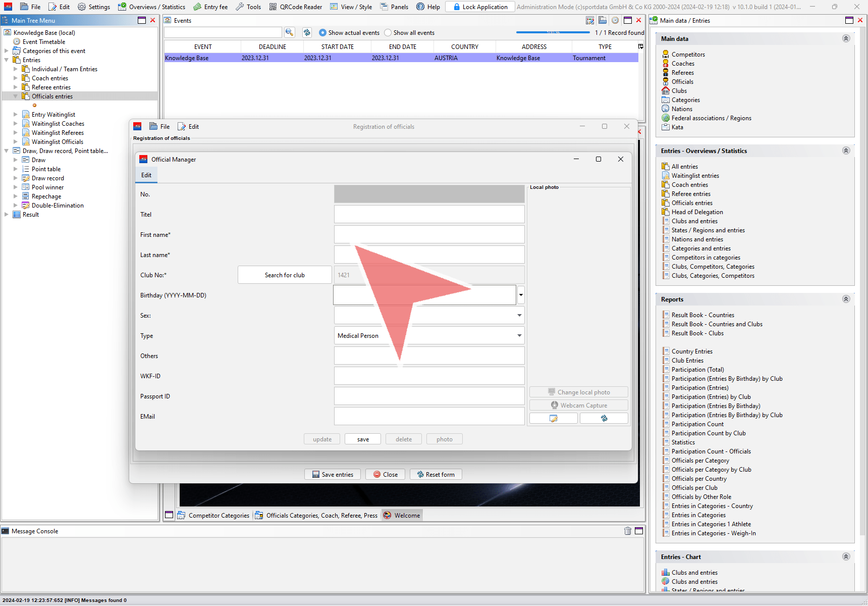Click the Clubs house icon in Main data
Viewport: 868px width, 606px height.
tap(666, 90)
